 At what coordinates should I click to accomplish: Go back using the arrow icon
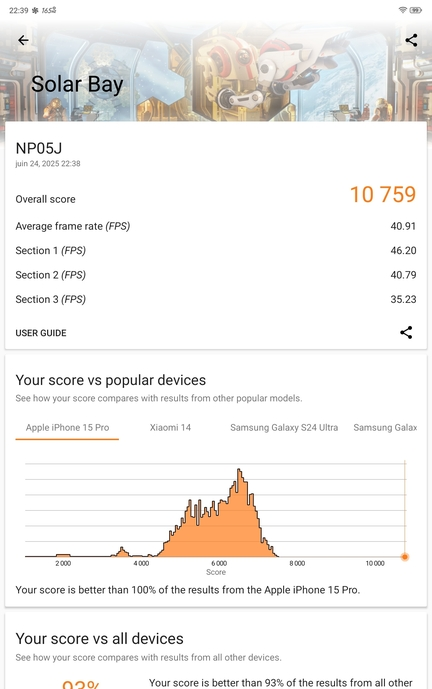click(23, 40)
